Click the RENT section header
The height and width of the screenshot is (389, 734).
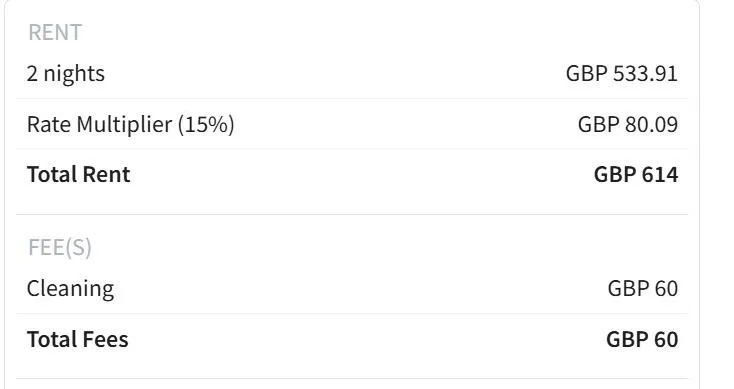coord(55,33)
